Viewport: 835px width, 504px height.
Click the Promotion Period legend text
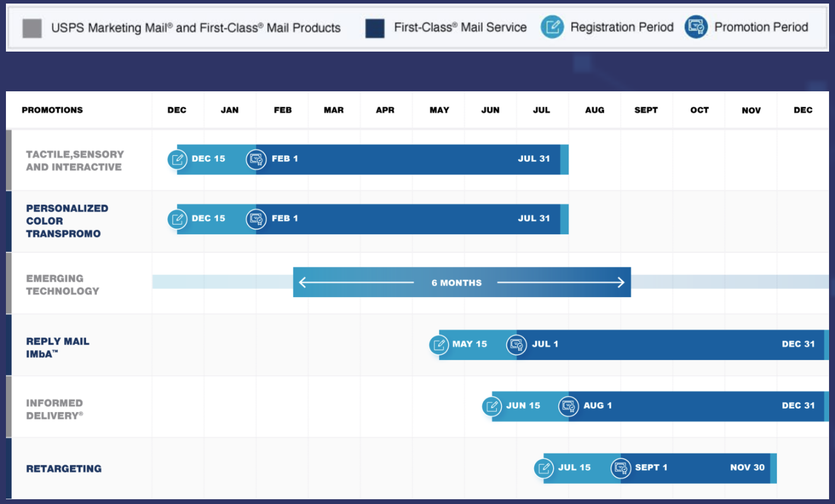[761, 27]
